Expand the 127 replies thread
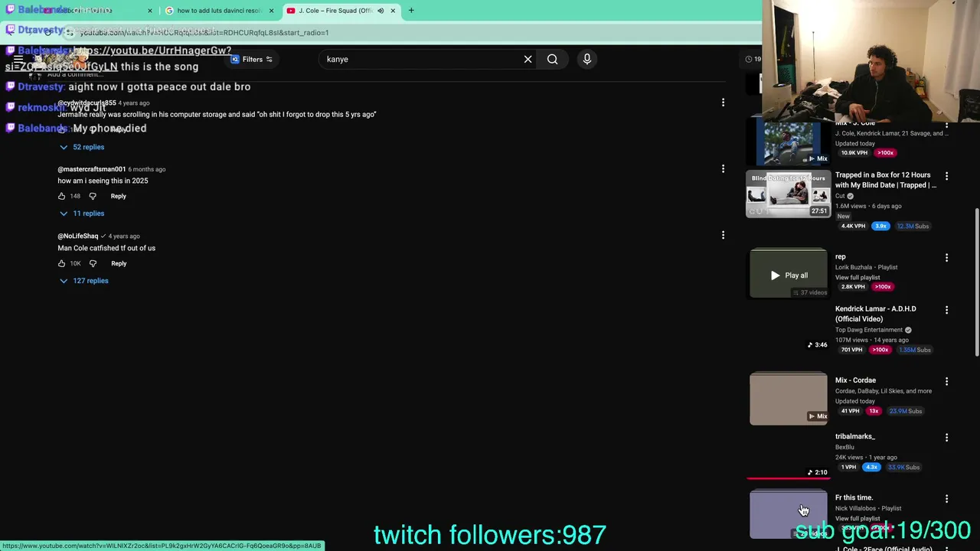The width and height of the screenshot is (980, 551). click(x=83, y=281)
